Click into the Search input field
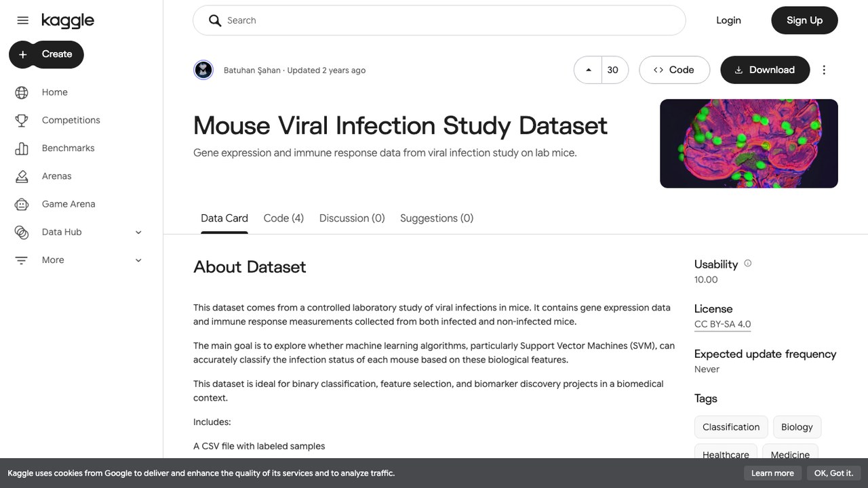Viewport: 868px width, 488px height. coord(439,20)
